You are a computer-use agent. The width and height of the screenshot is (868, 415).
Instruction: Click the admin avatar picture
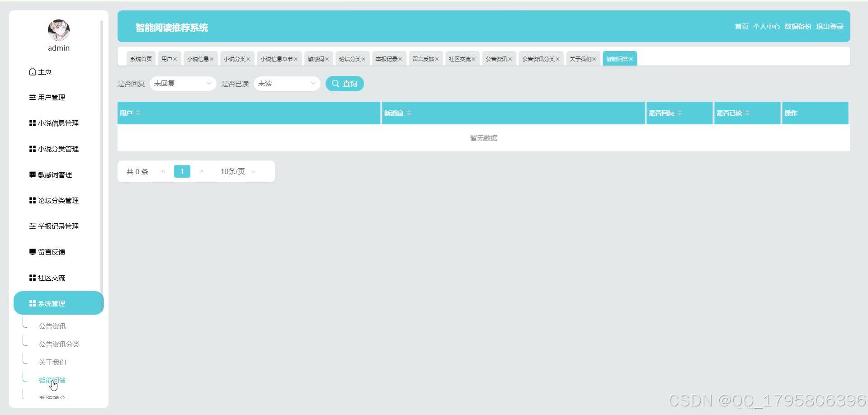point(59,30)
